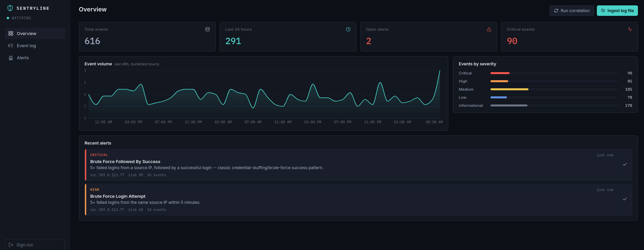This screenshot has width=644, height=250.
Task: Open the Brute Force Login Attempt alert
Action: [358, 199]
